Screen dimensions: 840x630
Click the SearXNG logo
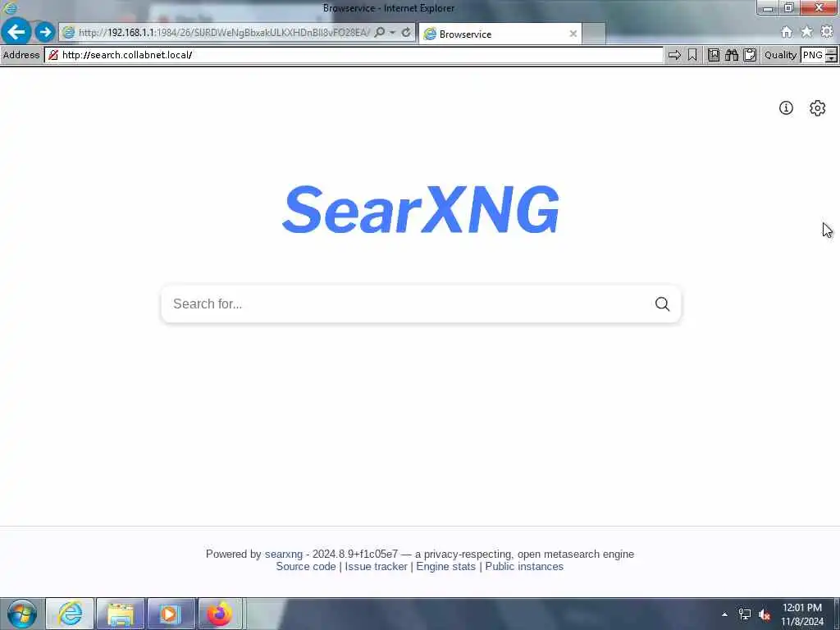[421, 209]
